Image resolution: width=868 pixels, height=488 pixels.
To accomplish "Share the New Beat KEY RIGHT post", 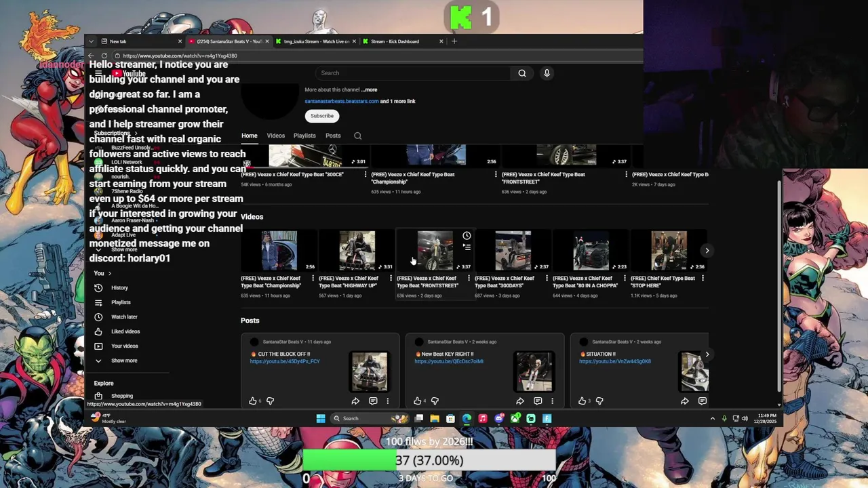I will (x=520, y=401).
